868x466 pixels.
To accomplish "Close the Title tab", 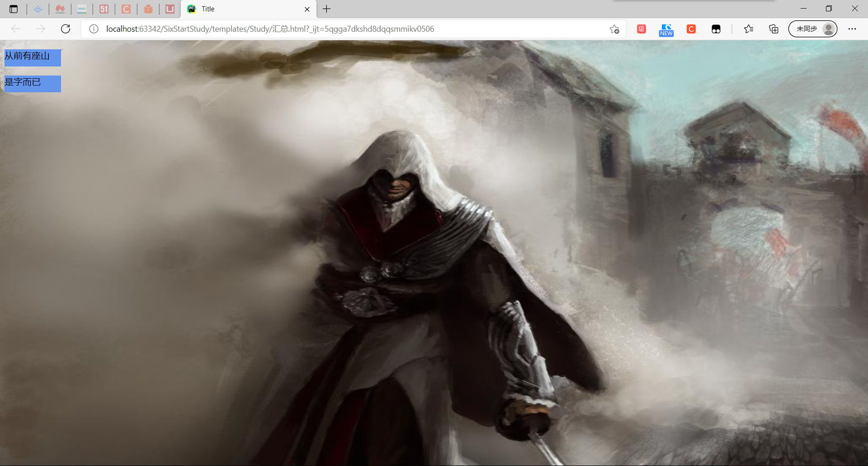I will pyautogui.click(x=307, y=9).
